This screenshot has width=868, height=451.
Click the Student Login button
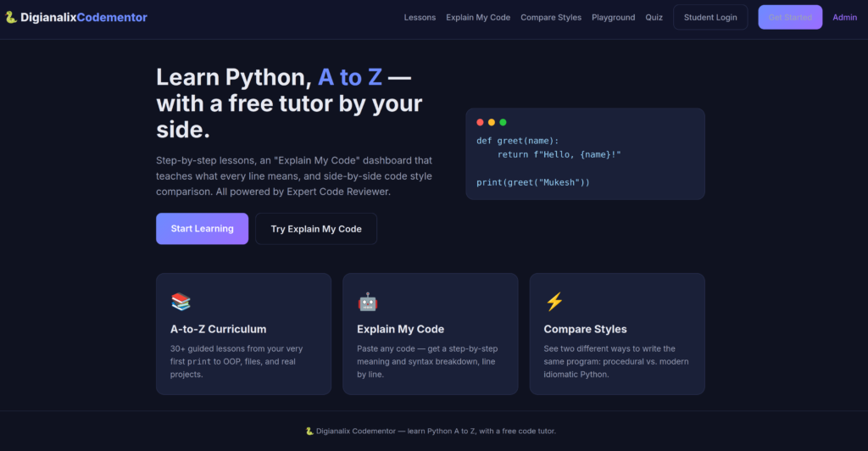pos(710,17)
